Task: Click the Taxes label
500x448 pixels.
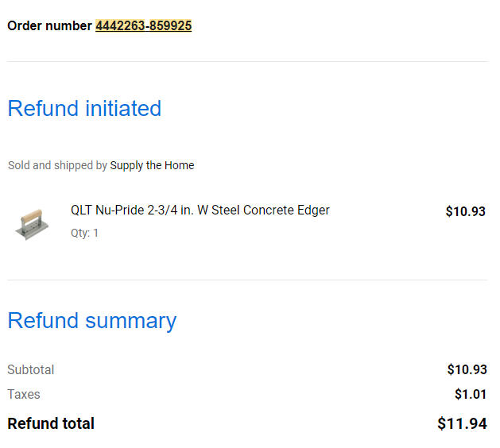Action: (x=24, y=395)
